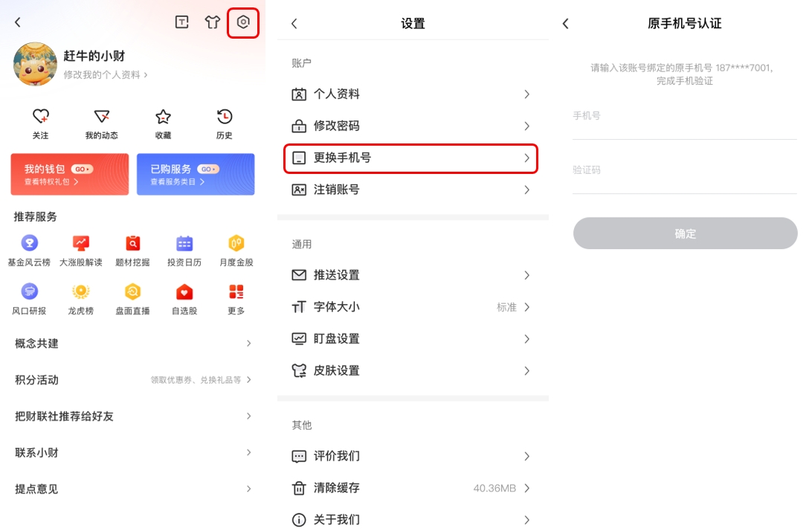
Task: Tap 修改我的个人资料 link under username
Action: (105, 75)
